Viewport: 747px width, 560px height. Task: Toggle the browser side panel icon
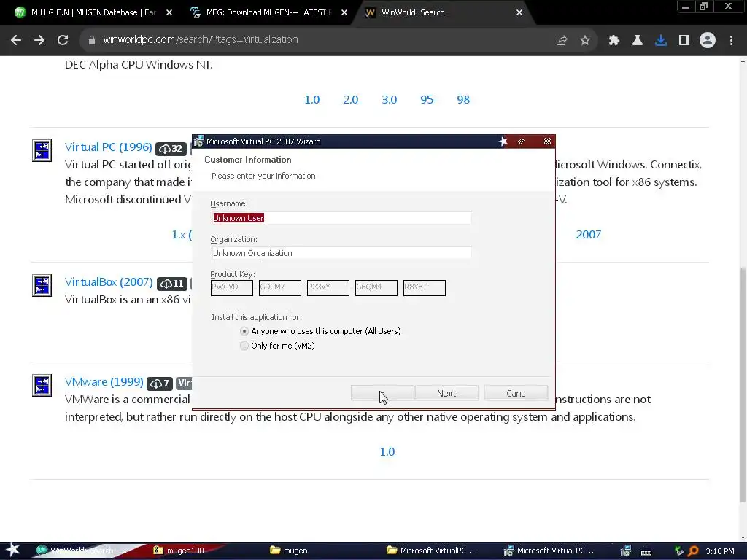(684, 41)
